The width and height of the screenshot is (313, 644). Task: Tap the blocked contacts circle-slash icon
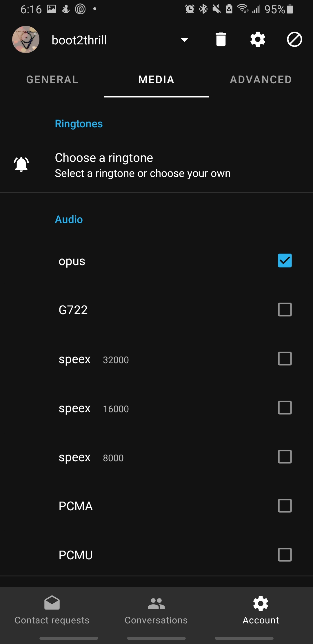[294, 39]
